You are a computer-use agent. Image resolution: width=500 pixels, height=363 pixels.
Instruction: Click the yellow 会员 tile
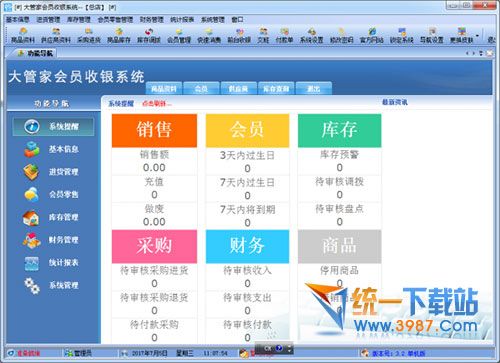pos(247,130)
